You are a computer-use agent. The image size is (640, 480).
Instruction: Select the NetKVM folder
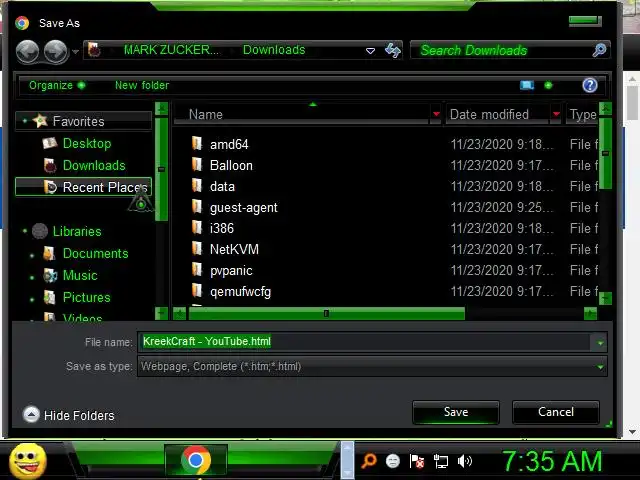[x=234, y=249]
